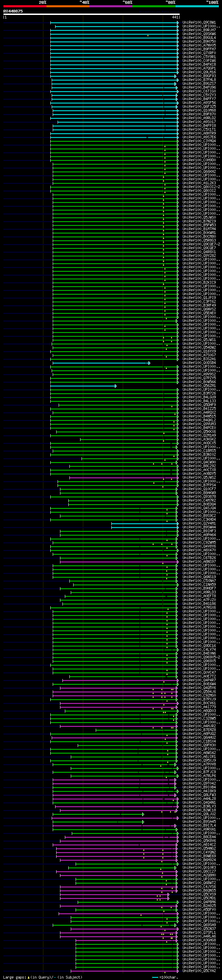Click the short cyan bar for UniRef100_Q56ZM1
222x980 pixels.
[x=83, y=386]
